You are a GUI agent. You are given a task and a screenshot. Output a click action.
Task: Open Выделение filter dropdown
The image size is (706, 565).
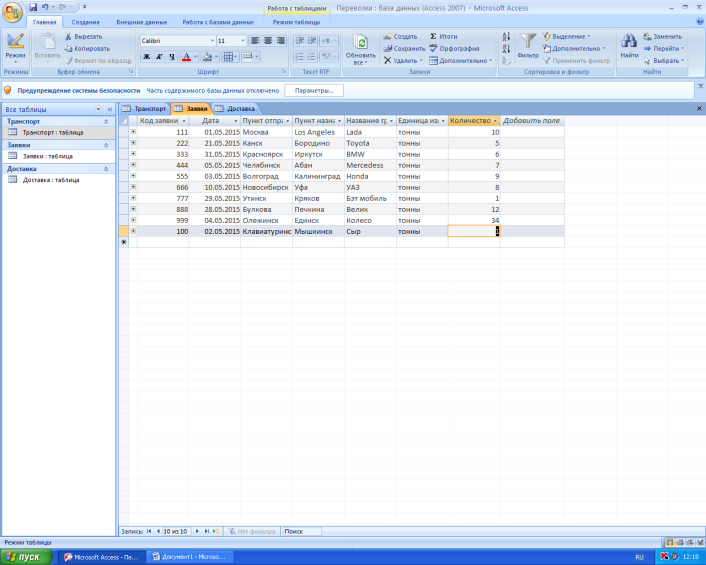567,36
